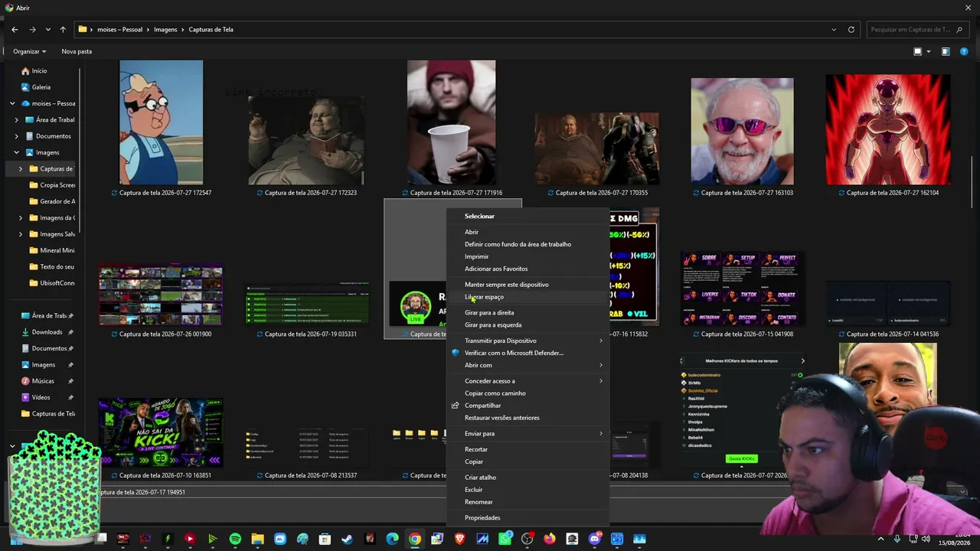980x551 pixels.
Task: Launch Firefox from the taskbar
Action: [550, 539]
